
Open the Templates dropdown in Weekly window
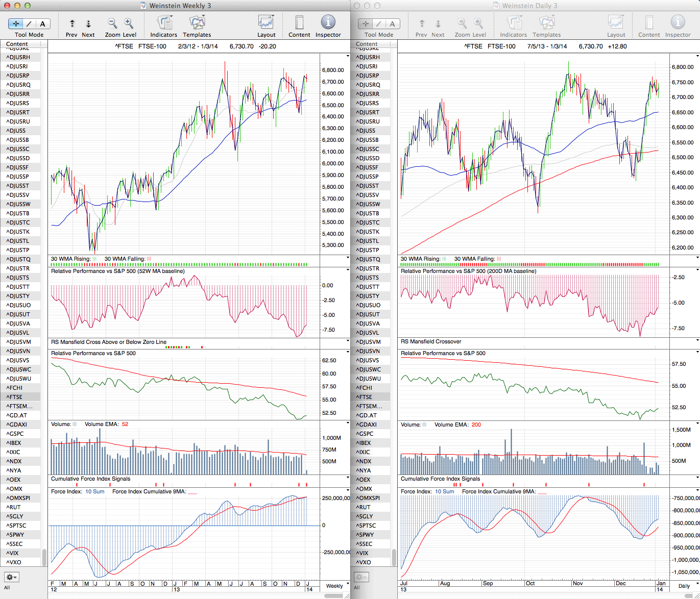[197, 22]
